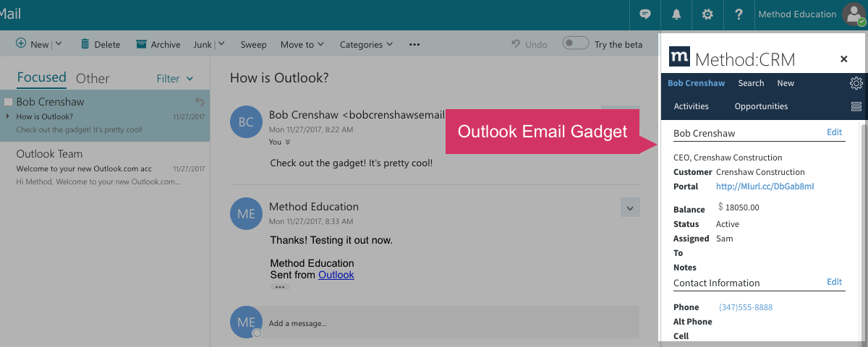Click the Method:CRM logo
Screen dimensions: 868x347
coord(679,57)
